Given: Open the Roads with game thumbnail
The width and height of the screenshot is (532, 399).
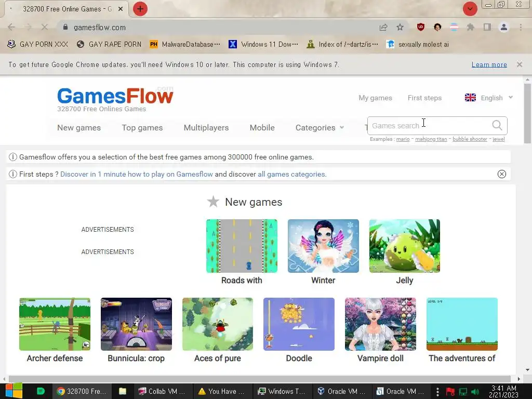Looking at the screenshot, I should [x=242, y=246].
